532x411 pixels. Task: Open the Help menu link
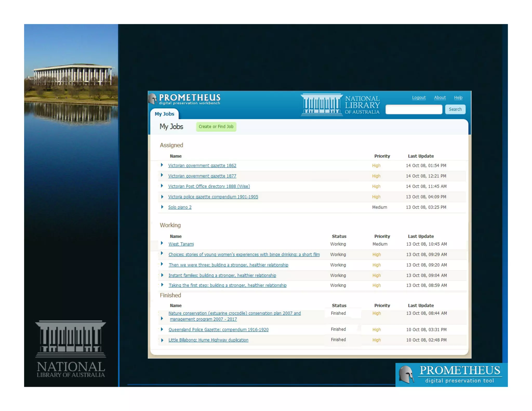tap(458, 98)
